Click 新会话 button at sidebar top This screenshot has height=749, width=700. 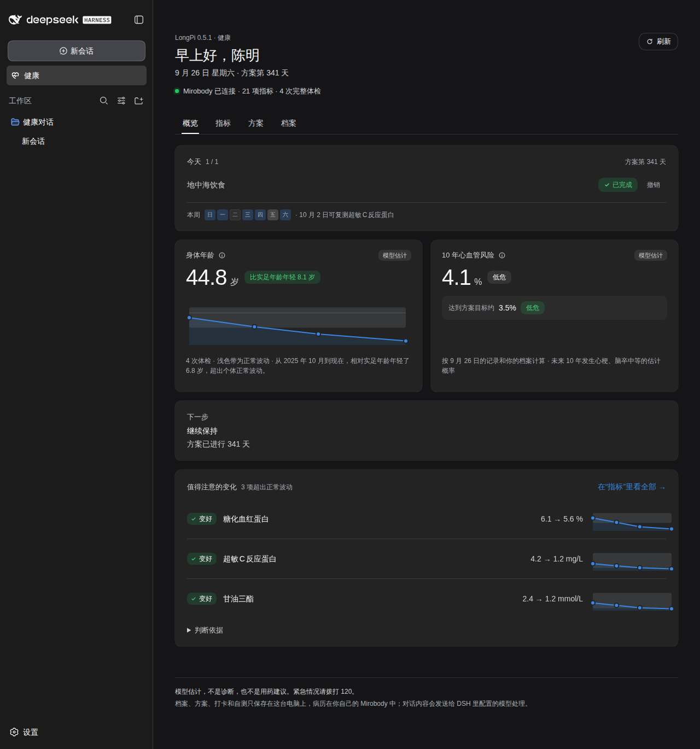(x=77, y=51)
